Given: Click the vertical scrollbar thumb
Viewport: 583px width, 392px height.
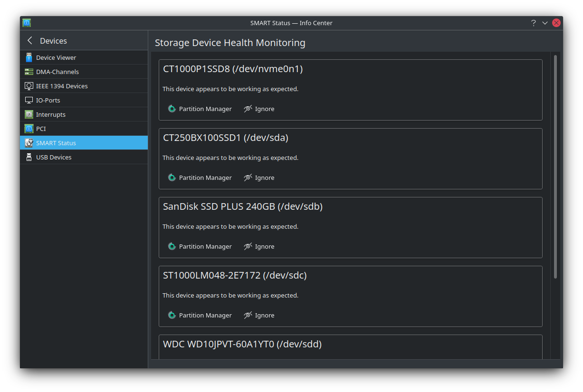Looking at the screenshot, I should click(555, 166).
